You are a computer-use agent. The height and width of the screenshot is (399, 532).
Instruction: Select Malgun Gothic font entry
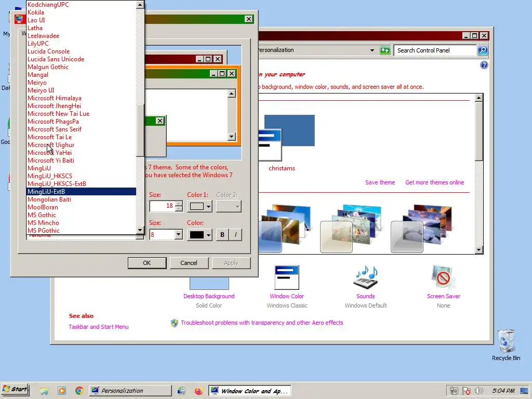[48, 67]
